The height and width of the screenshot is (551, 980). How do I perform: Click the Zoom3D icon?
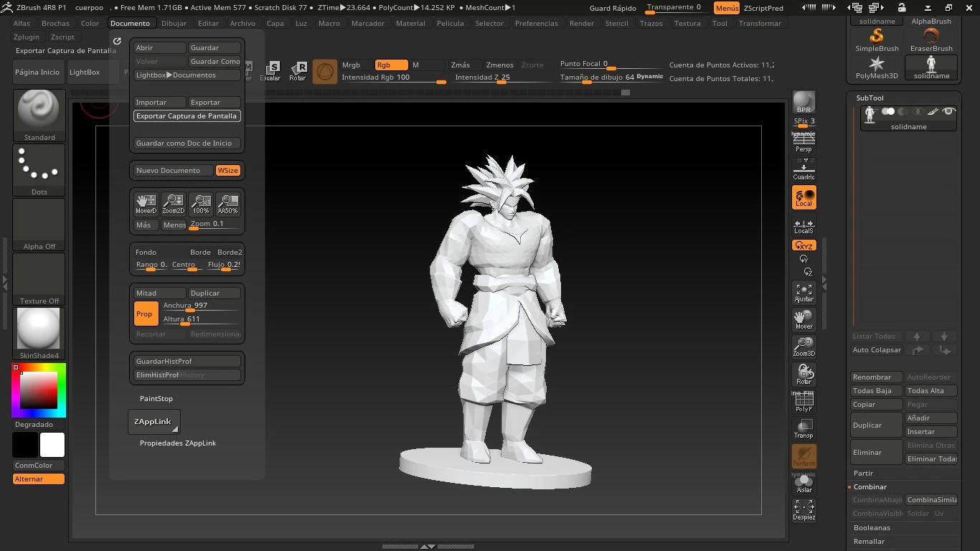coord(804,347)
